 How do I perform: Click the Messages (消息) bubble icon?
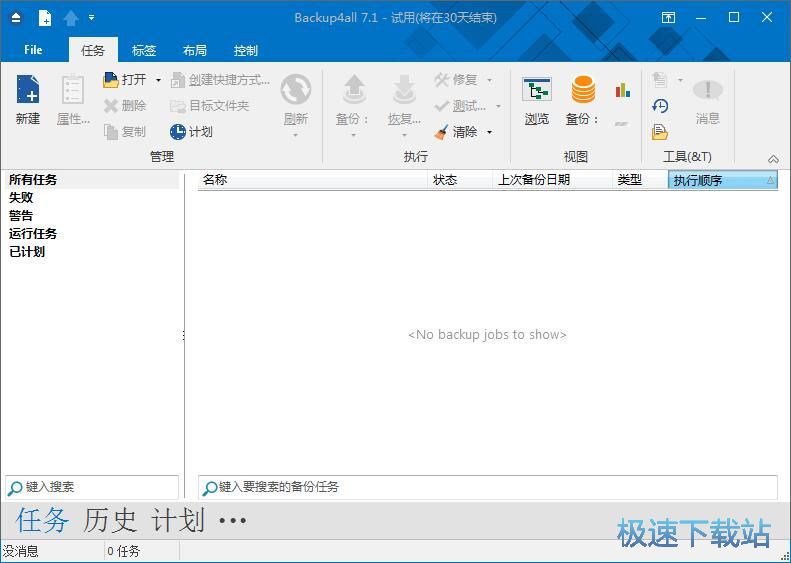coord(707,91)
